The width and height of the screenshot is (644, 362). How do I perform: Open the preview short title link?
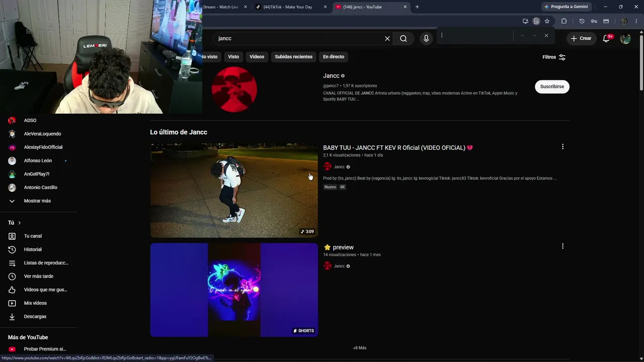tap(339, 247)
